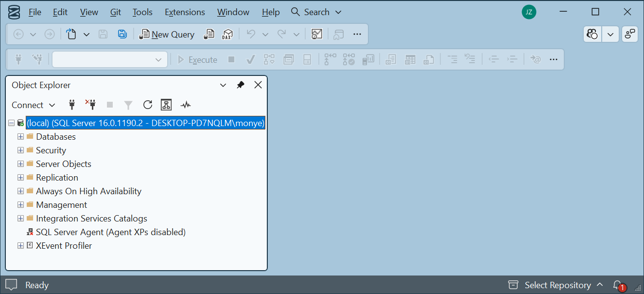The image size is (644, 294).
Task: Click the Disconnect icon in Object Explorer
Action: (90, 105)
